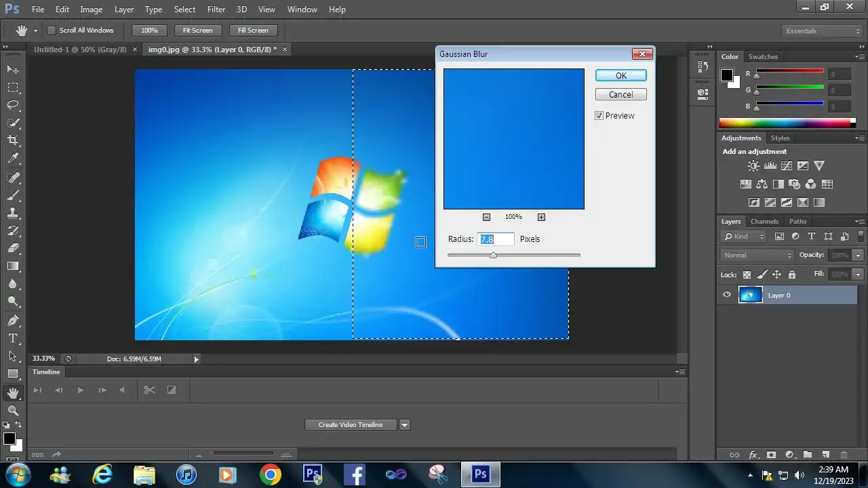Screen dimensions: 868x488
Task: Toggle the Preview checkbox
Action: 599,116
